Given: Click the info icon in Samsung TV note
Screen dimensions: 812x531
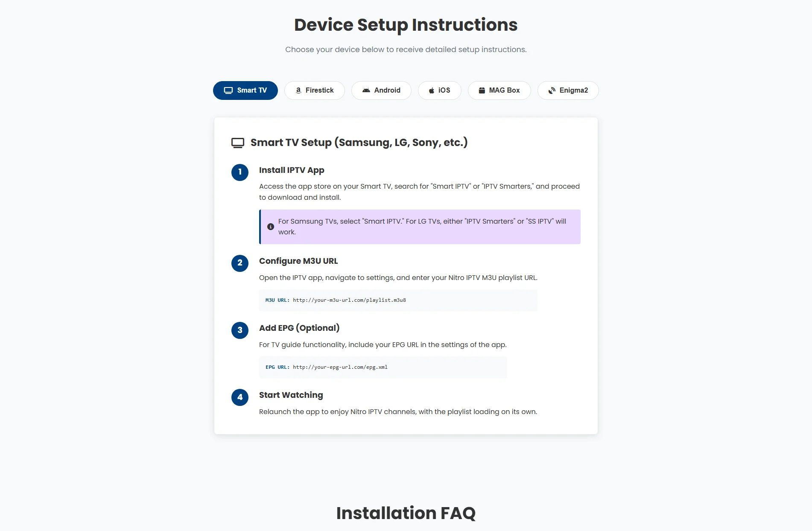Looking at the screenshot, I should 271,227.
